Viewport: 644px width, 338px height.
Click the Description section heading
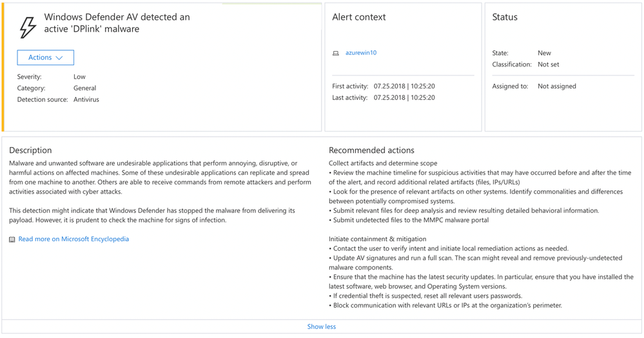30,150
